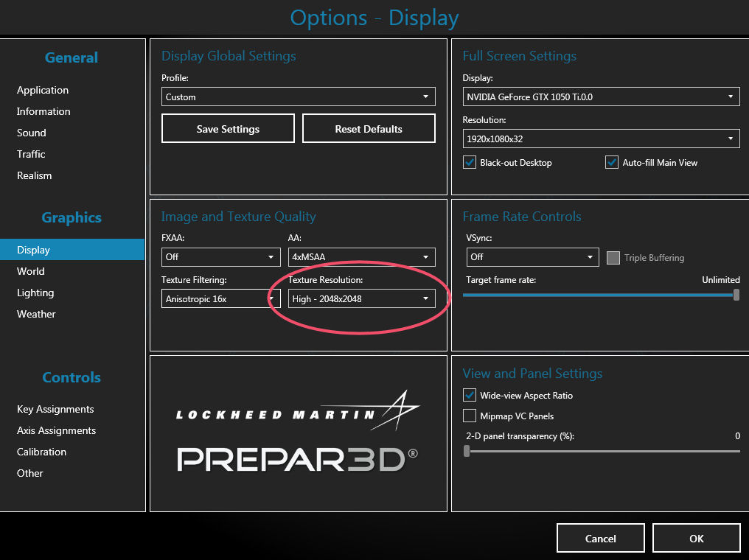749x560 pixels.
Task: Open the Lighting settings page
Action: (x=35, y=293)
